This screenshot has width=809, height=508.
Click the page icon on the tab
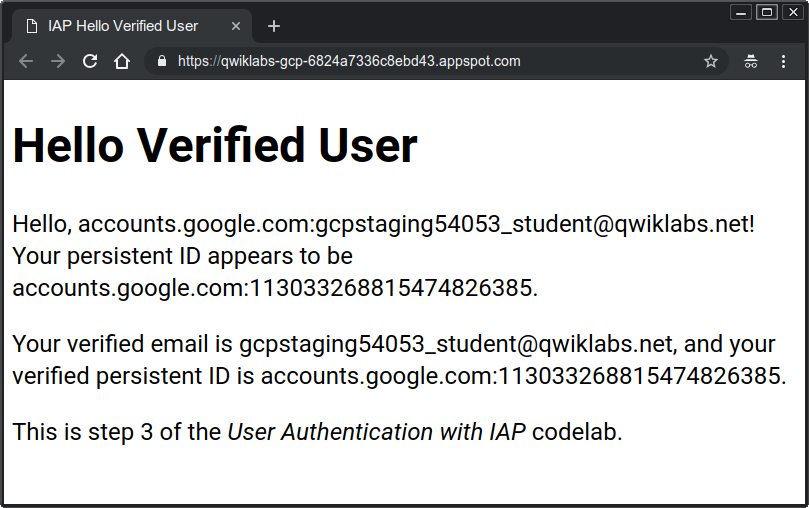point(32,26)
